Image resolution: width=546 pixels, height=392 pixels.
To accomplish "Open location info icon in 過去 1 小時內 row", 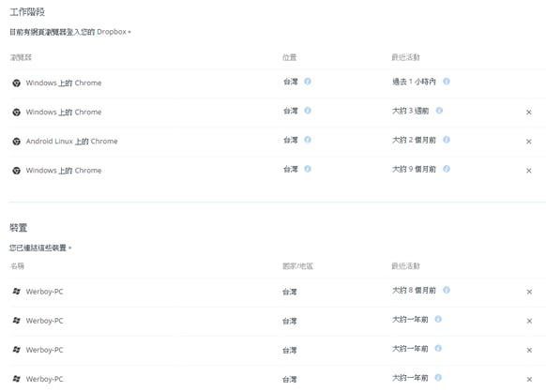I will point(308,82).
